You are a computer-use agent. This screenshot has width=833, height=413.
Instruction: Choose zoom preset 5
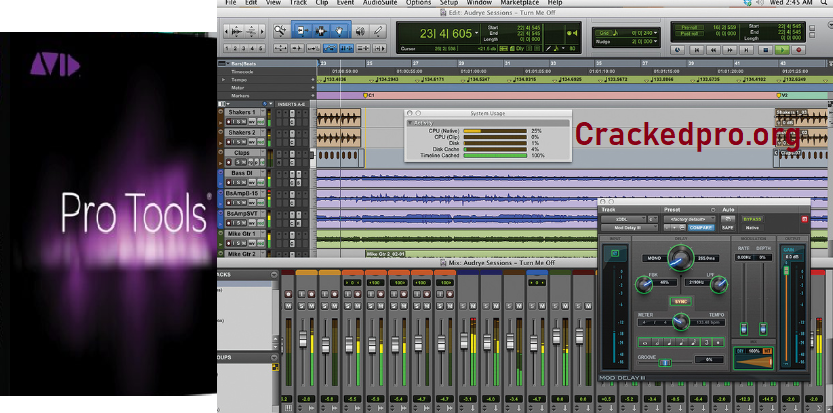click(260, 48)
